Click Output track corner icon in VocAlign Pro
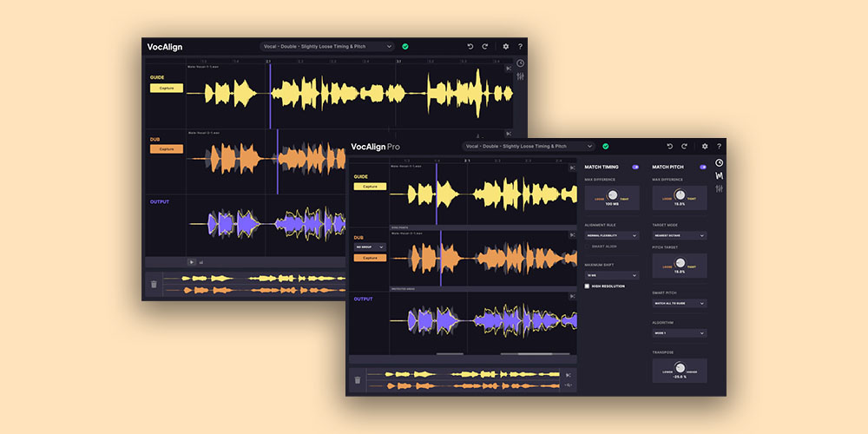This screenshot has height=434, width=868. point(572,296)
